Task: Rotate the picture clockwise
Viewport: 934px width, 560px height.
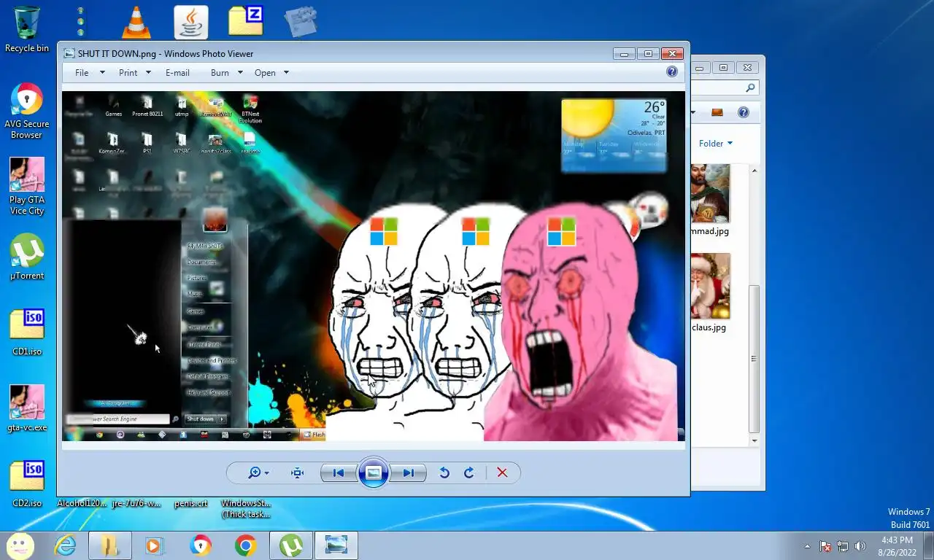Action: (x=468, y=472)
